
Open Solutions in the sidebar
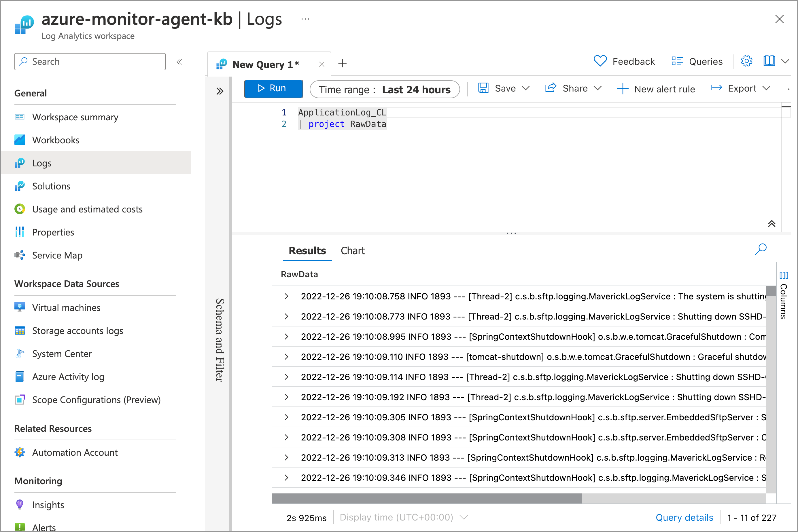51,186
